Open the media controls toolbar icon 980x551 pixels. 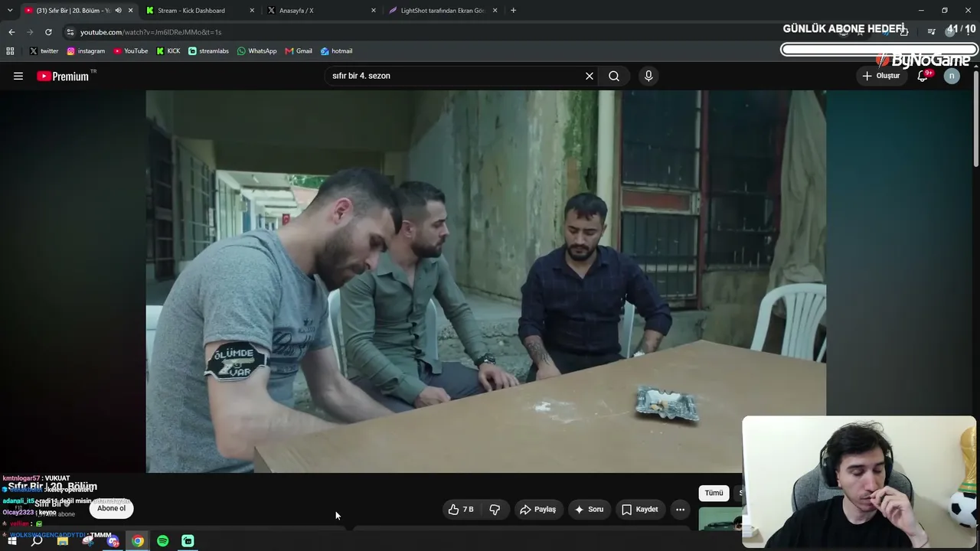pos(931,32)
